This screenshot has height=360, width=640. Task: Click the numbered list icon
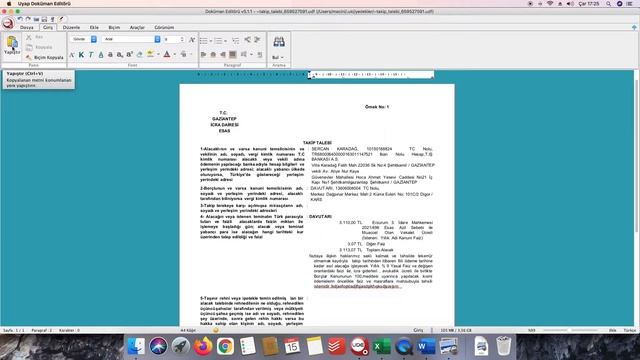[218, 41]
